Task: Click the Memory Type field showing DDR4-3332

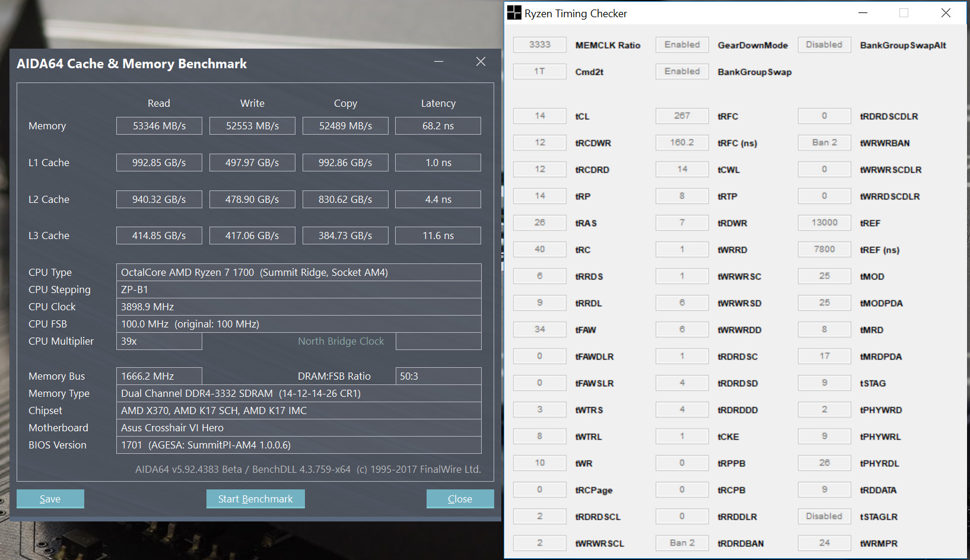Action: coord(299,393)
